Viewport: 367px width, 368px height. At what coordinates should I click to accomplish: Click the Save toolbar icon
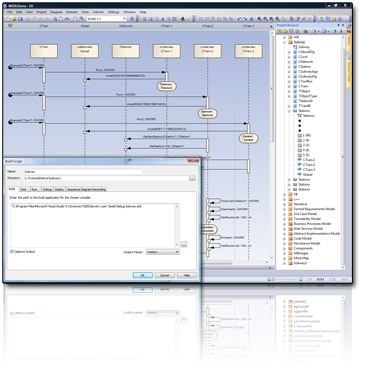point(20,19)
